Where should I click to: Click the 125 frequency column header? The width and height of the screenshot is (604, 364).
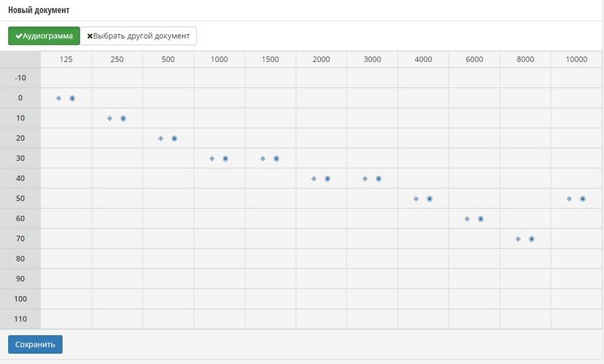pyautogui.click(x=66, y=60)
